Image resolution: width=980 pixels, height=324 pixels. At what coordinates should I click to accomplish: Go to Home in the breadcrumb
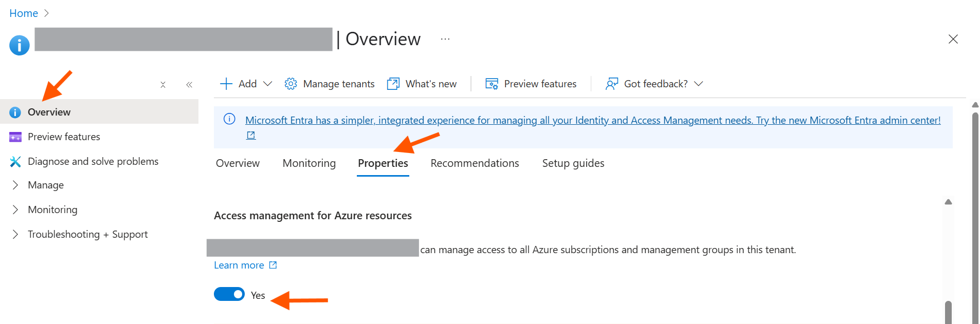(x=24, y=13)
